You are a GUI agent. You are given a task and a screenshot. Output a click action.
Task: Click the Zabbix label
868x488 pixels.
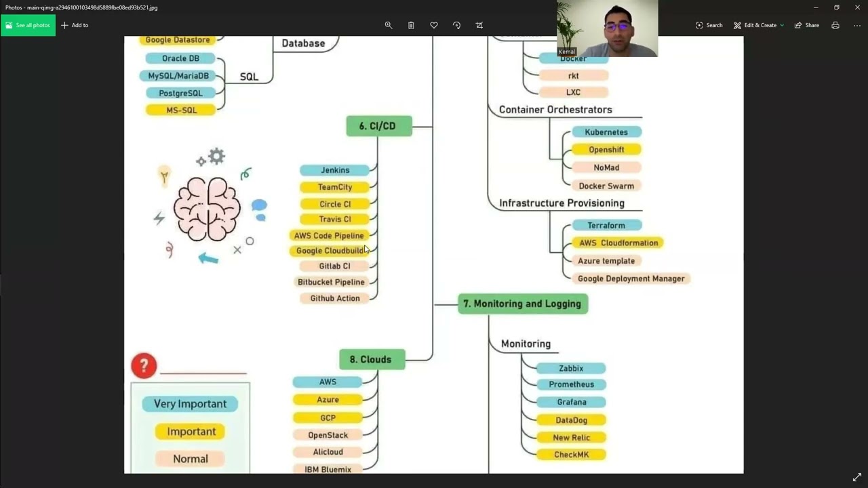pos(571,369)
